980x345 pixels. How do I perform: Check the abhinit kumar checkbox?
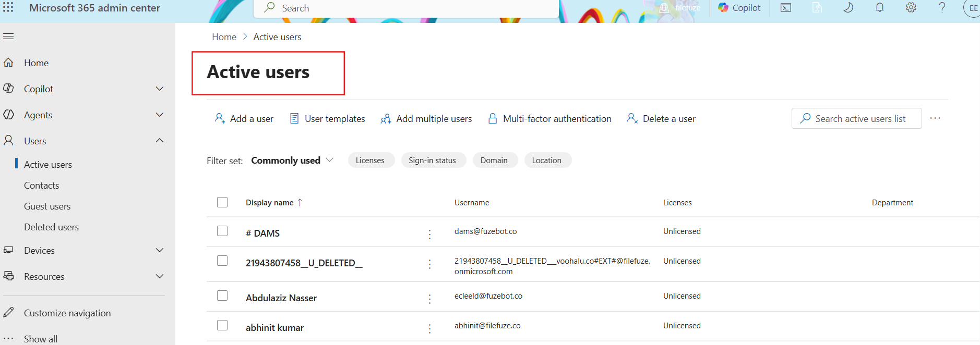tap(222, 325)
